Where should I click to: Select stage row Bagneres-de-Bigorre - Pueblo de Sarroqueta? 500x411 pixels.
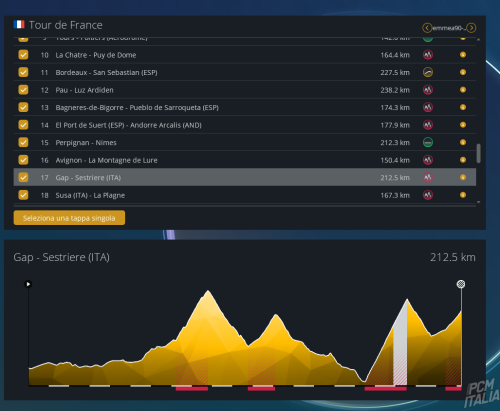click(x=245, y=107)
